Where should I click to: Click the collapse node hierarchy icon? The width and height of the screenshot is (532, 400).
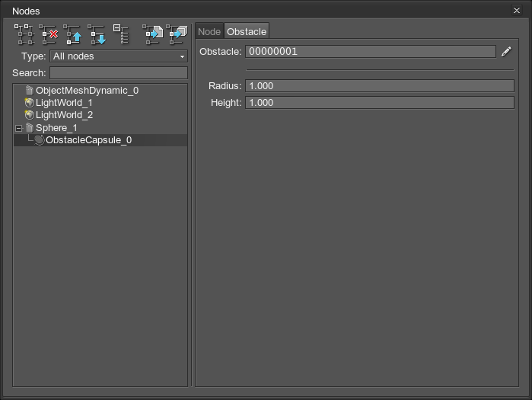pyautogui.click(x=121, y=34)
